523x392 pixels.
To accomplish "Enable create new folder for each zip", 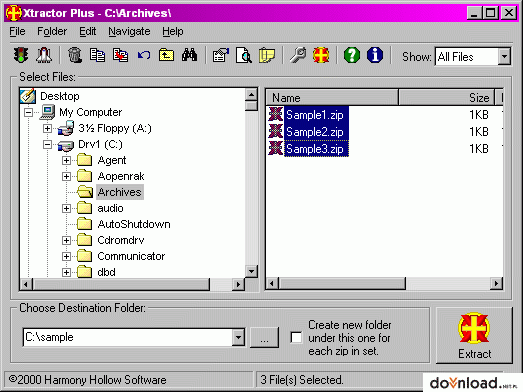I will click(296, 337).
